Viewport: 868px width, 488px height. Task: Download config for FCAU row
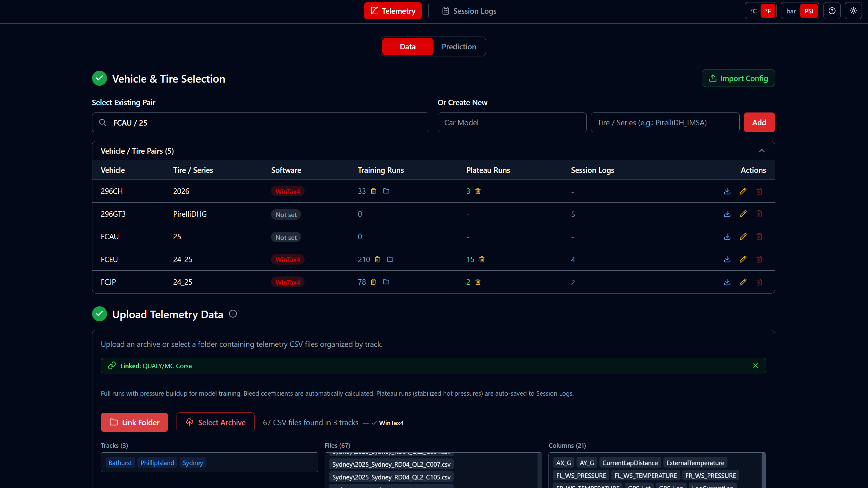727,237
